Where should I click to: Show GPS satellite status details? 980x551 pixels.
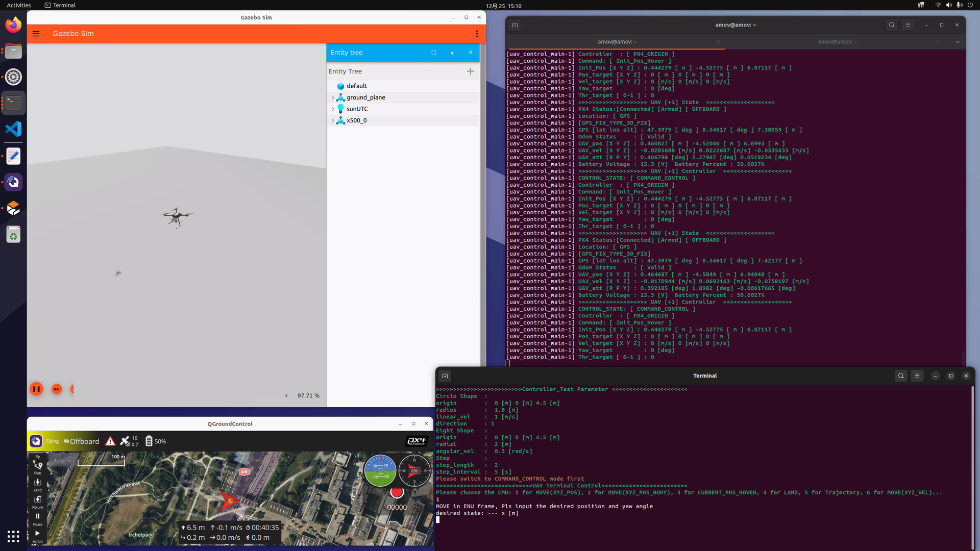(x=129, y=441)
